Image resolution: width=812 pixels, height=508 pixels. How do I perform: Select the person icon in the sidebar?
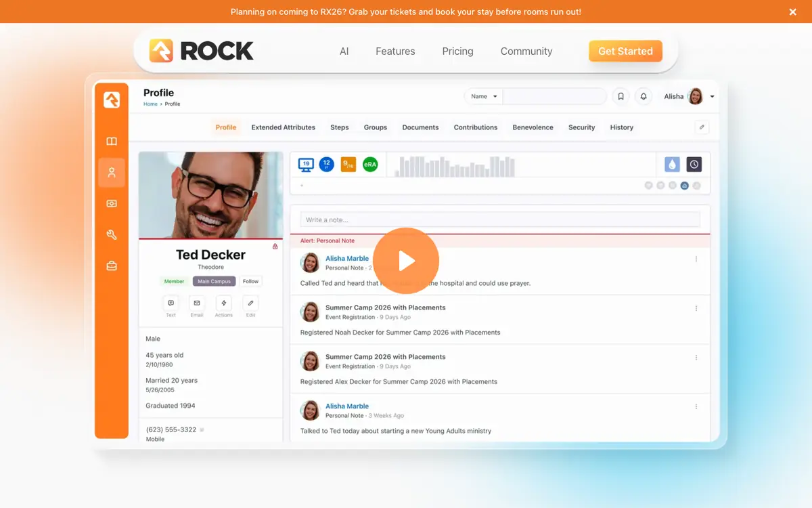(x=112, y=173)
